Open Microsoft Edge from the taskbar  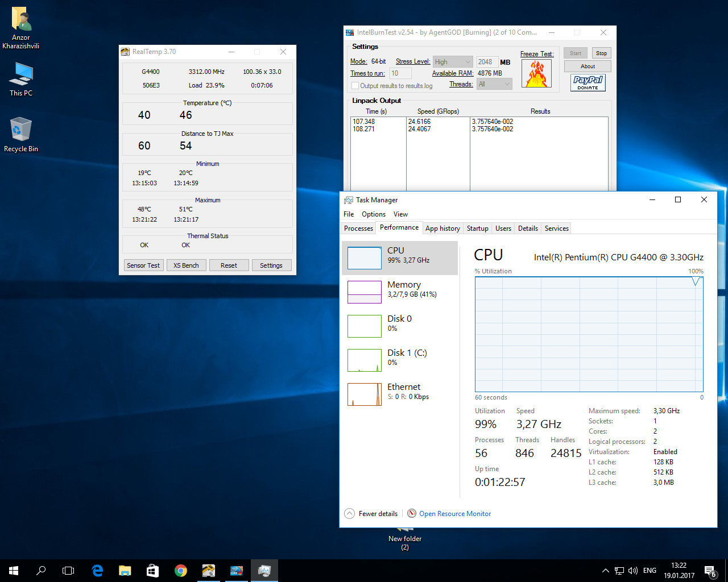tap(97, 571)
